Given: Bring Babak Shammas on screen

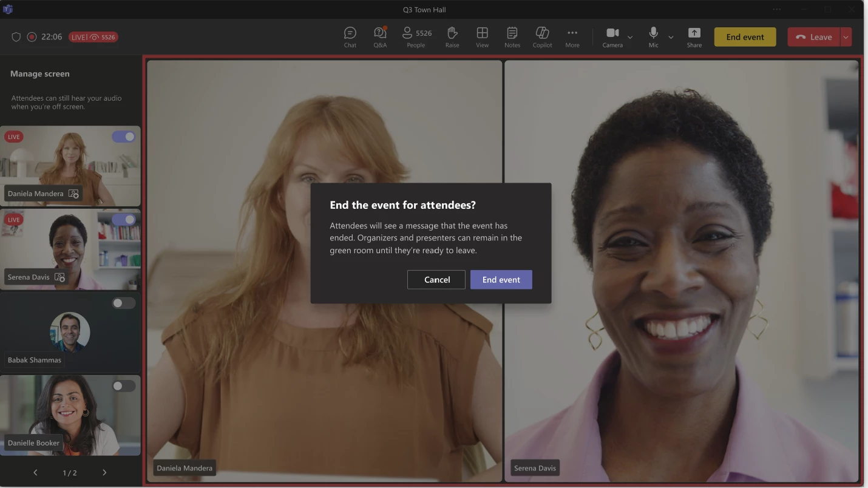Looking at the screenshot, I should point(124,303).
